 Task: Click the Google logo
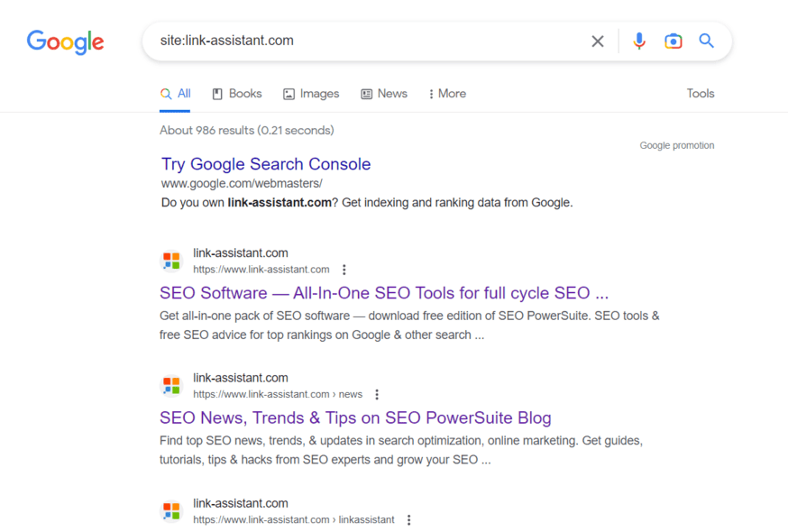point(65,41)
